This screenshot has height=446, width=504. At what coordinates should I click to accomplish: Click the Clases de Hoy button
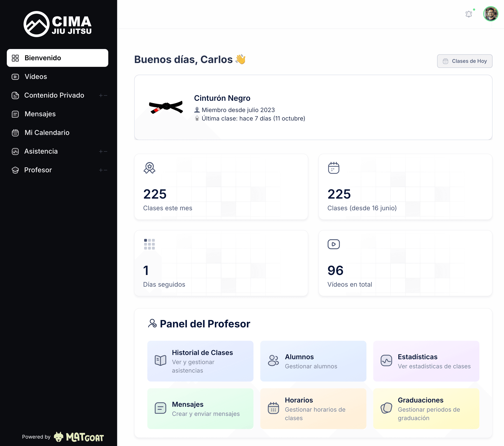[465, 61]
